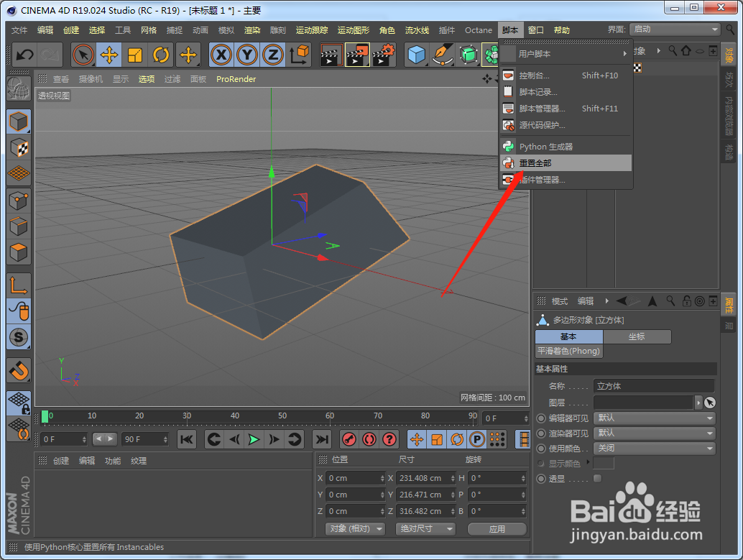743x560 pixels.
Task: Activate the Rotate tool in top toolbar
Action: (161, 55)
